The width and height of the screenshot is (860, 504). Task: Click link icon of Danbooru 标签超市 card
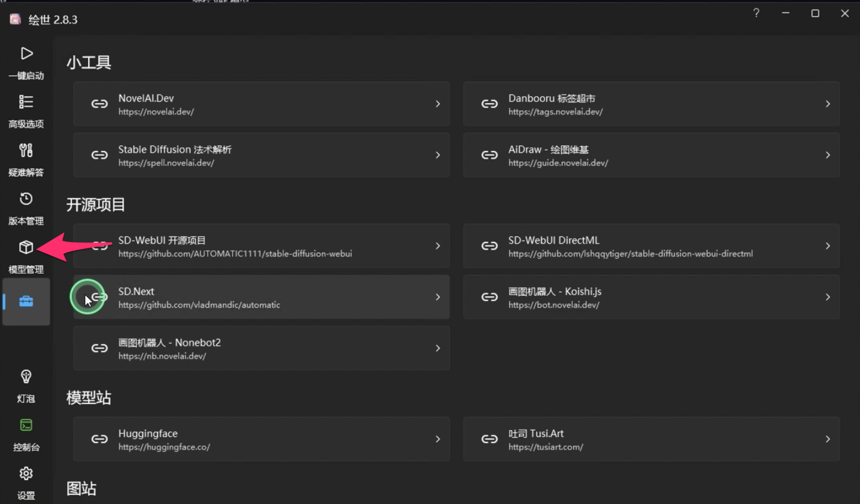pyautogui.click(x=489, y=104)
